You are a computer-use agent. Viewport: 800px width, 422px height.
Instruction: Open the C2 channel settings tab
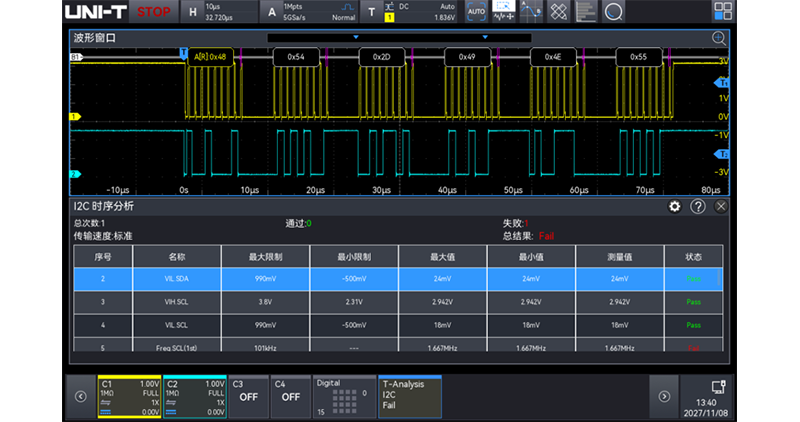click(x=195, y=397)
